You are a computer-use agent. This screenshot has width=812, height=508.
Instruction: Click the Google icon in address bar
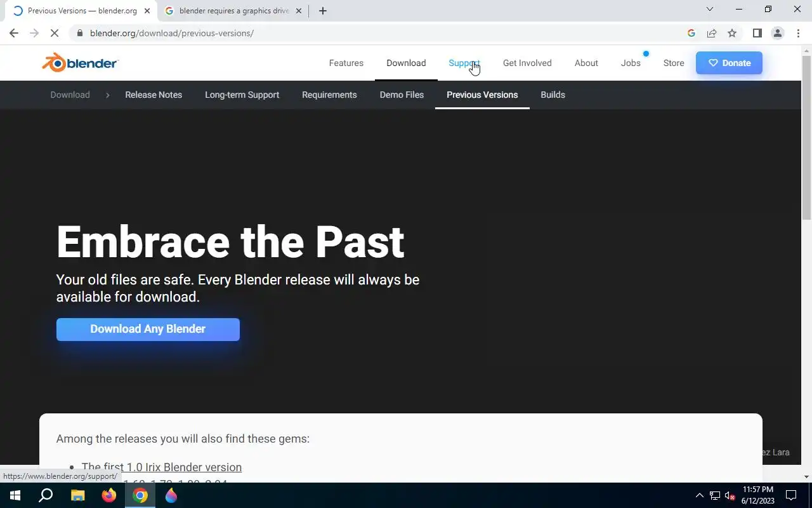[691, 33]
